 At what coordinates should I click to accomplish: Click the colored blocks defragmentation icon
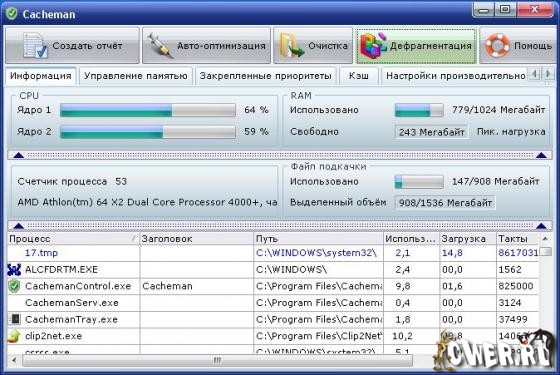click(373, 46)
